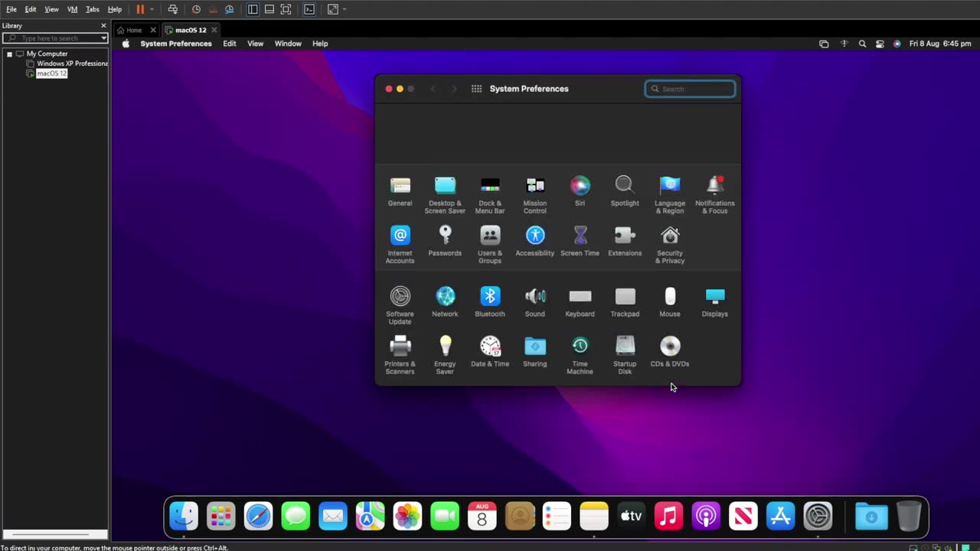Open Notifications & Focus preferences
The image size is (980, 551).
715,195
